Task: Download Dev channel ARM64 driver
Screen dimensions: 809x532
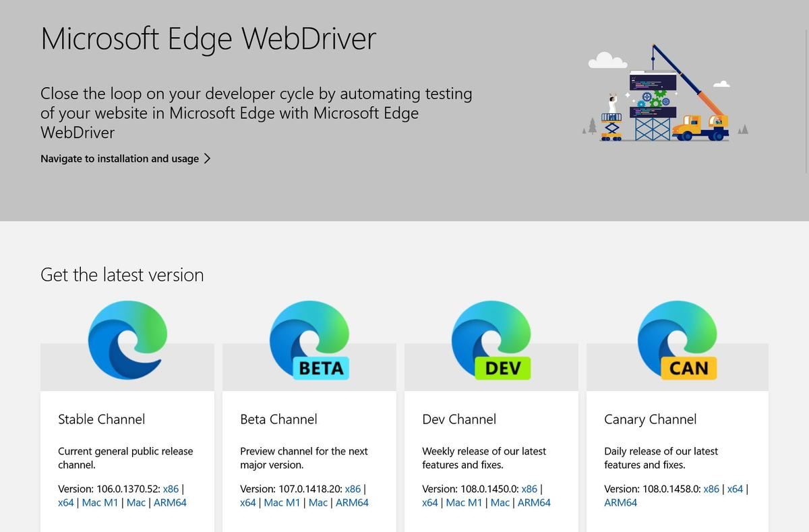Action: [x=534, y=502]
